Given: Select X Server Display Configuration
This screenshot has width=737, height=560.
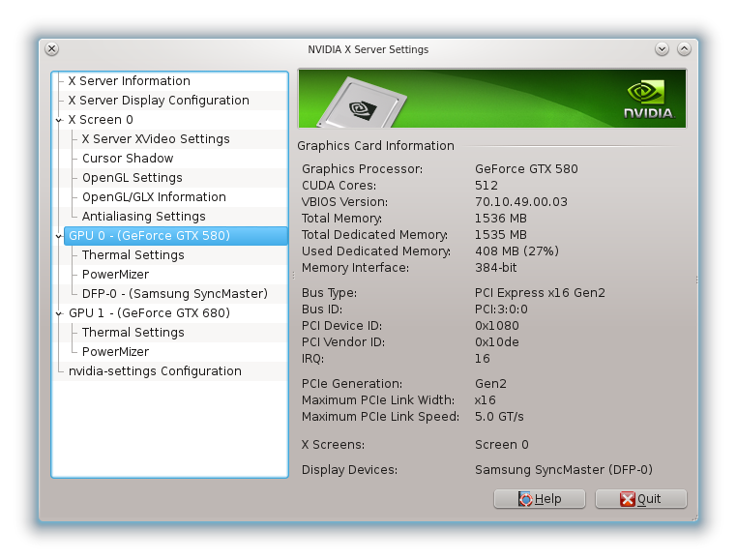Looking at the screenshot, I should pyautogui.click(x=159, y=101).
